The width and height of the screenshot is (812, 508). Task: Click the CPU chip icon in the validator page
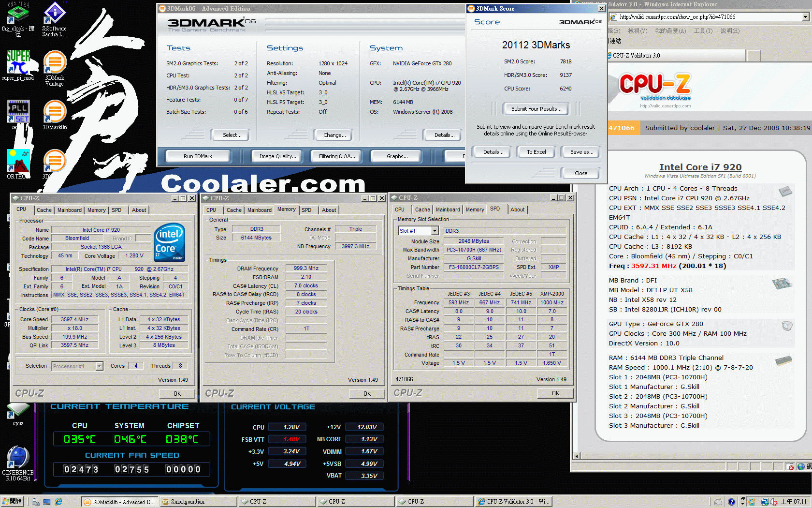pos(785,191)
